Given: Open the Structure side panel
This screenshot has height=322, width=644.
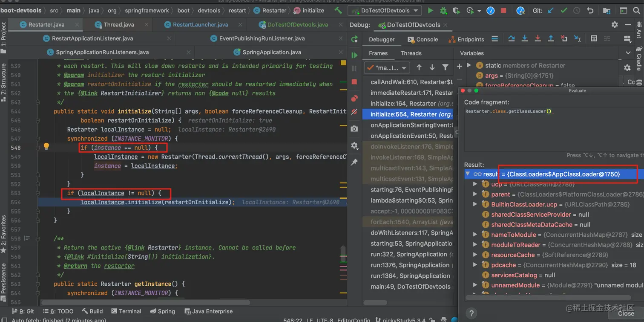Looking at the screenshot, I should coord(3,82).
